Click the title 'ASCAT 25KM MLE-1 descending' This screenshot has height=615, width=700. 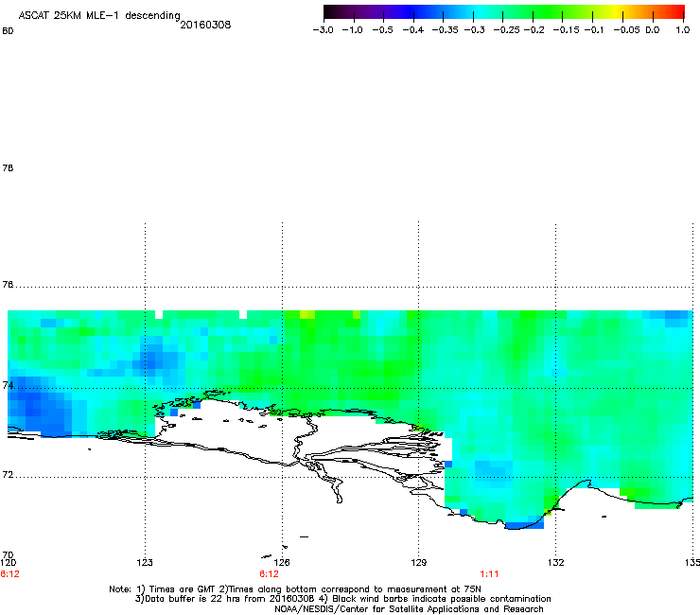point(99,16)
